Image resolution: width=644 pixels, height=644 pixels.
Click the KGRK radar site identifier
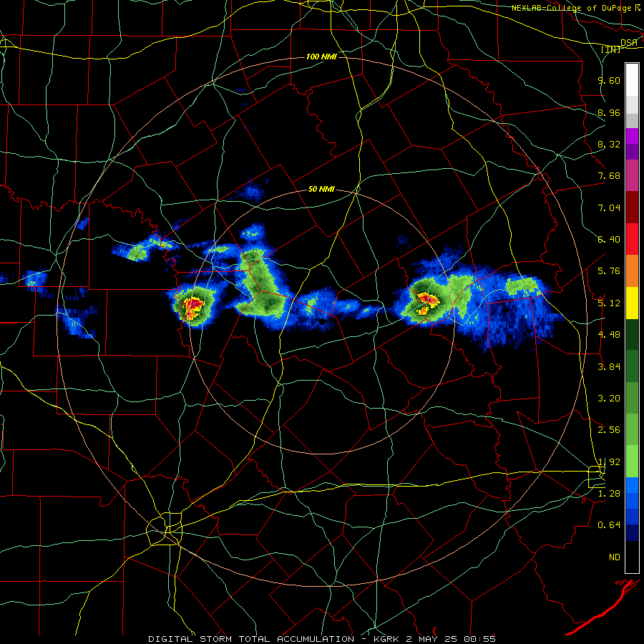[388, 639]
